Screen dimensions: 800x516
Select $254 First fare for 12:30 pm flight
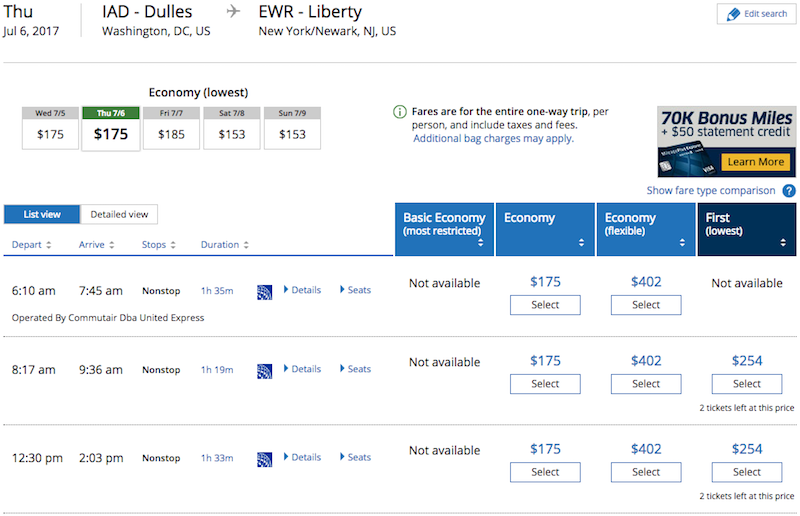tap(747, 472)
